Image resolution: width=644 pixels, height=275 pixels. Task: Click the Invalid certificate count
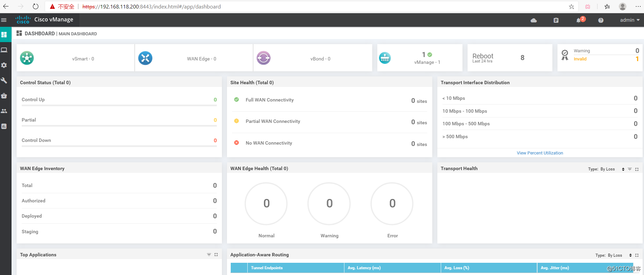tap(637, 59)
